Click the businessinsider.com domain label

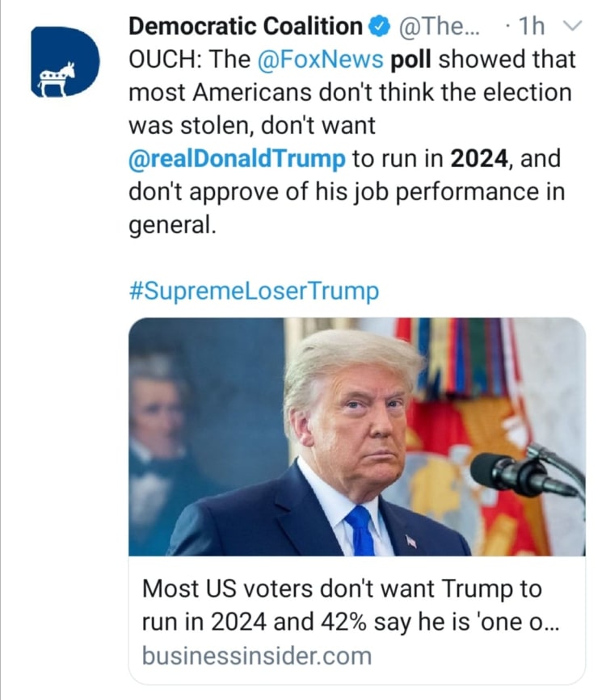(256, 655)
